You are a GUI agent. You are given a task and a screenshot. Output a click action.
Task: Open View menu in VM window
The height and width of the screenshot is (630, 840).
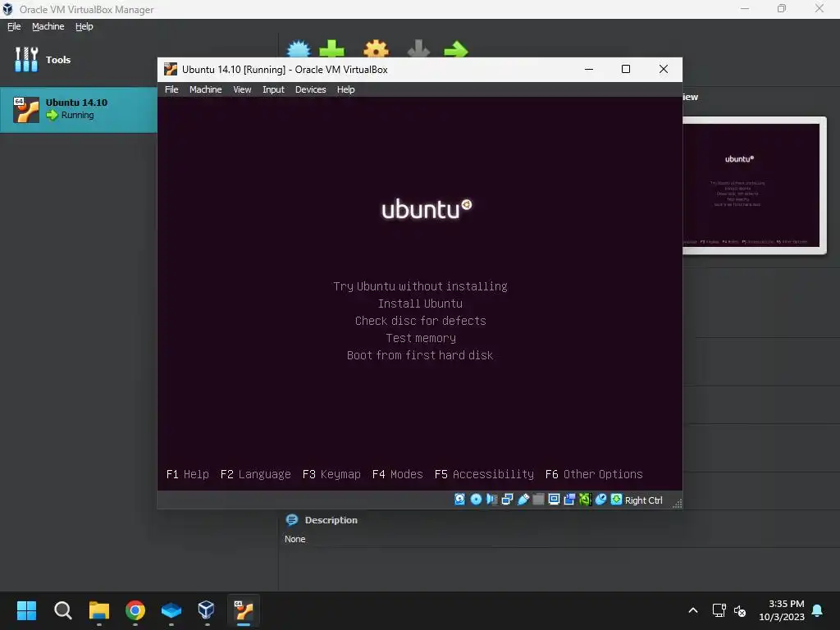tap(242, 89)
